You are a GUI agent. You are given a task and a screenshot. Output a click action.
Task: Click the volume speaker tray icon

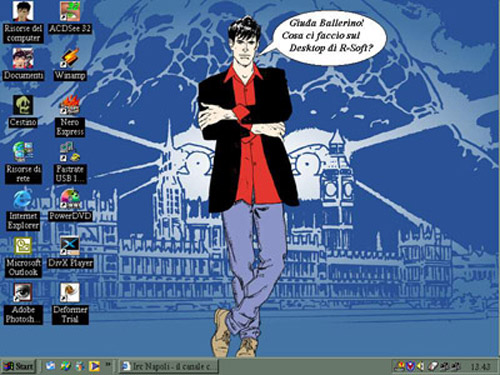pyautogui.click(x=421, y=367)
